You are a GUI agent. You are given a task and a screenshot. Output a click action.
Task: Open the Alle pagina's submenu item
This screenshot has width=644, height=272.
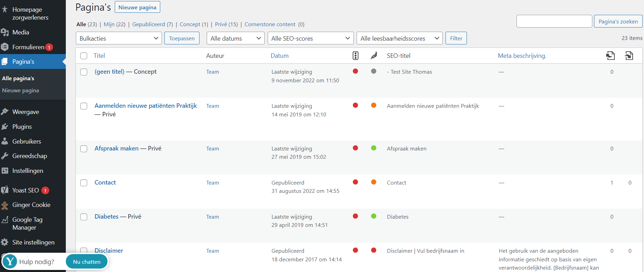click(18, 79)
